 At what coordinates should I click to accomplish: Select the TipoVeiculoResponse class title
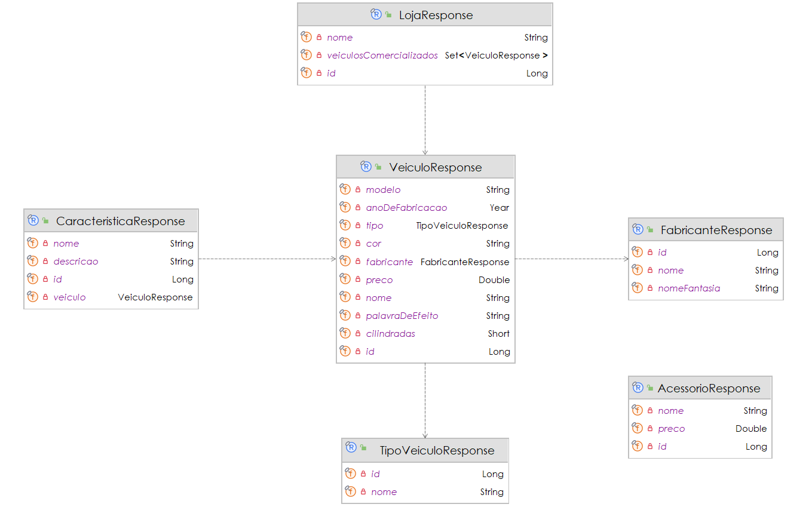437,451
